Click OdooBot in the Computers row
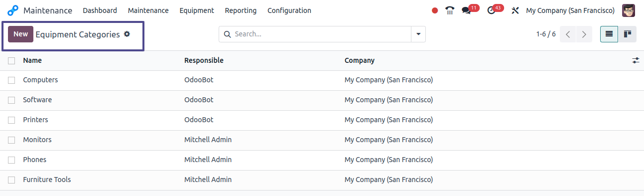644x196 pixels. (x=199, y=80)
